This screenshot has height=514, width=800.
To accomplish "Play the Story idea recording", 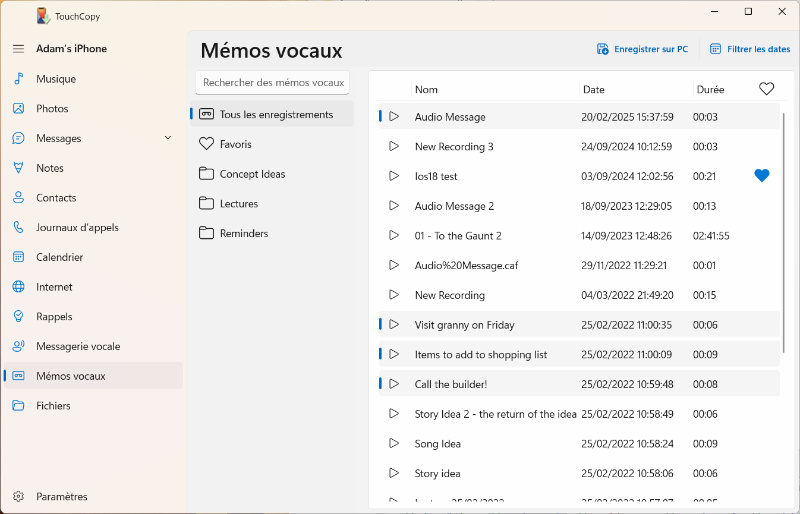I will (x=394, y=473).
